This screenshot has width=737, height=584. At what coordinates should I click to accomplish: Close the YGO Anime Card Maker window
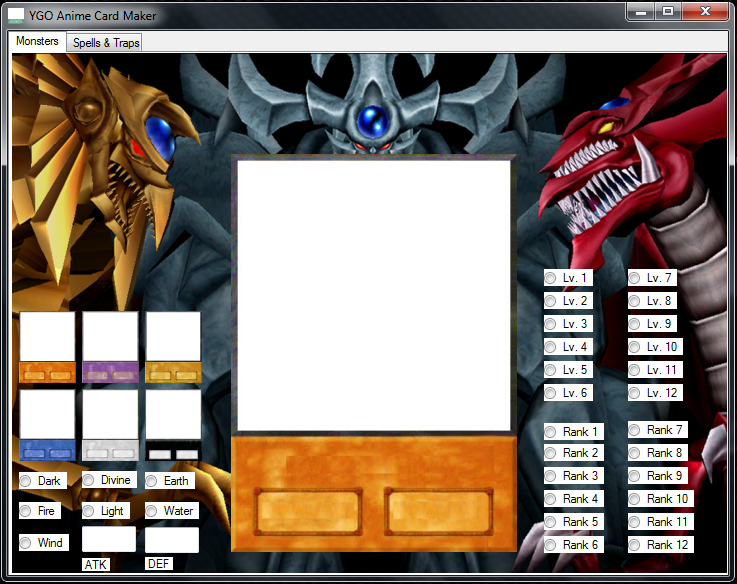[705, 12]
